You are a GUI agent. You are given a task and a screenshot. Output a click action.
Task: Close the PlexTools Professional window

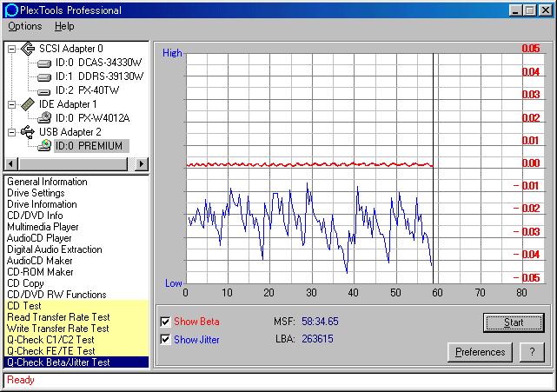[546, 10]
